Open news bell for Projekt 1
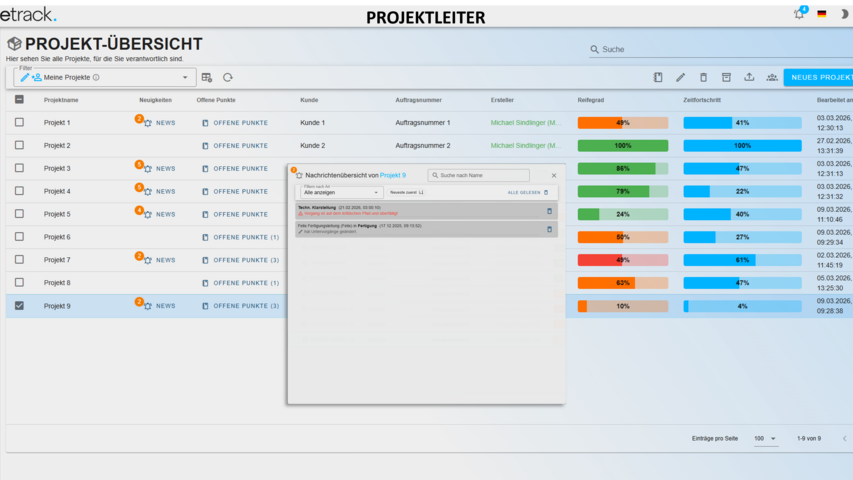 [x=148, y=123]
